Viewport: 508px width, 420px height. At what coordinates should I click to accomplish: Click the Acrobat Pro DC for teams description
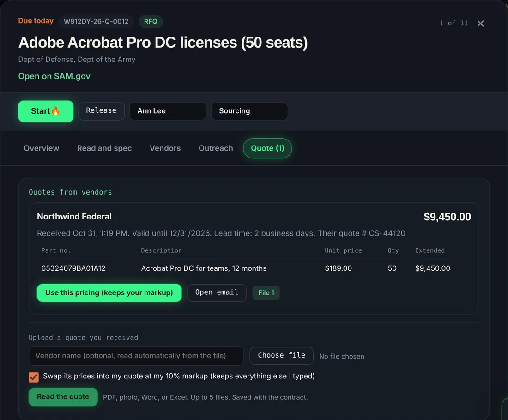pyautogui.click(x=204, y=268)
